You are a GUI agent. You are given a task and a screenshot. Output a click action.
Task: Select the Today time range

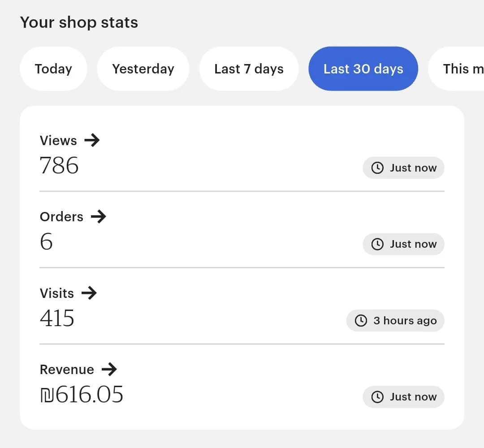[53, 69]
